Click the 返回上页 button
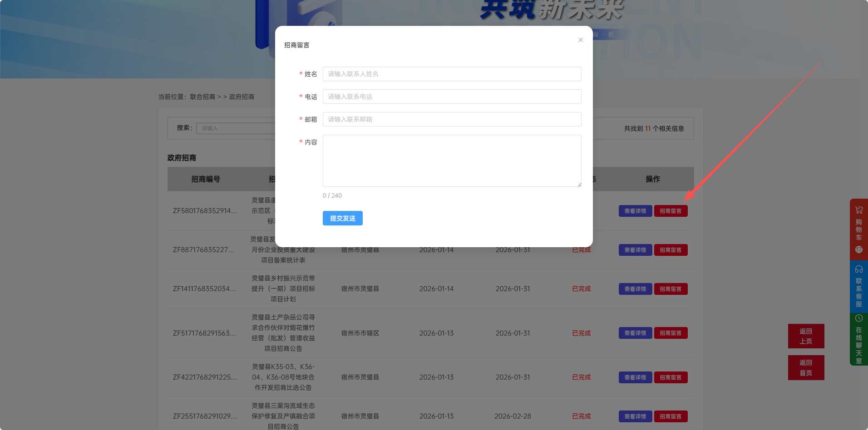Viewport: 868px width, 430px height. pos(806,336)
